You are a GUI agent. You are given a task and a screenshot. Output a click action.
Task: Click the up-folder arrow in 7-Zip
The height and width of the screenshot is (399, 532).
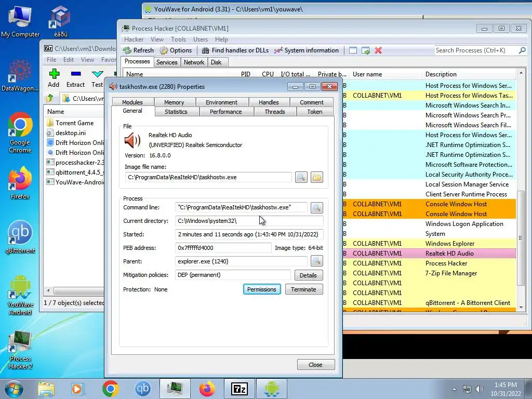tap(50, 98)
